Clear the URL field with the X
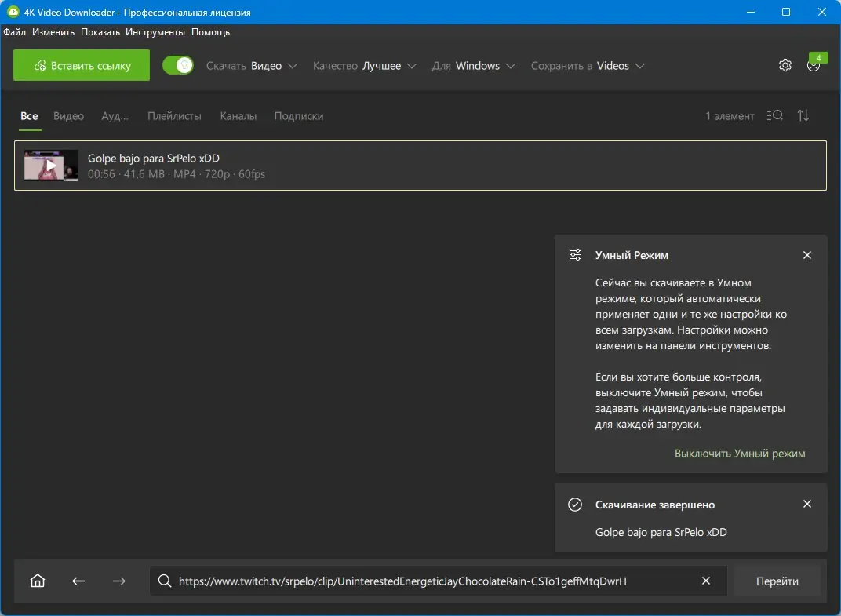This screenshot has height=616, width=841. (x=706, y=581)
